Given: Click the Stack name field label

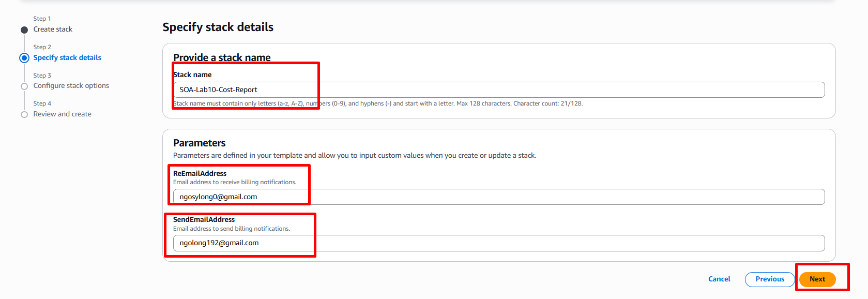Looking at the screenshot, I should pos(192,75).
